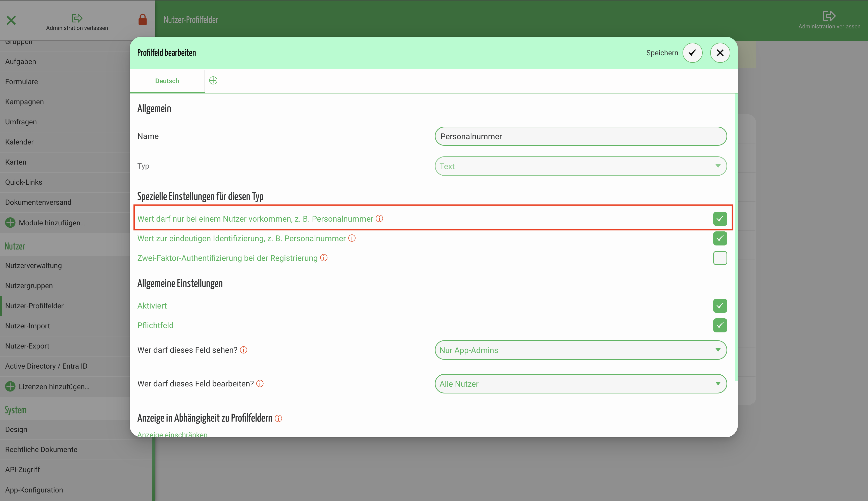Show info for 'Wer darf dieses Feld bearbeiten?'
Screen dimensions: 868x501
tap(260, 384)
